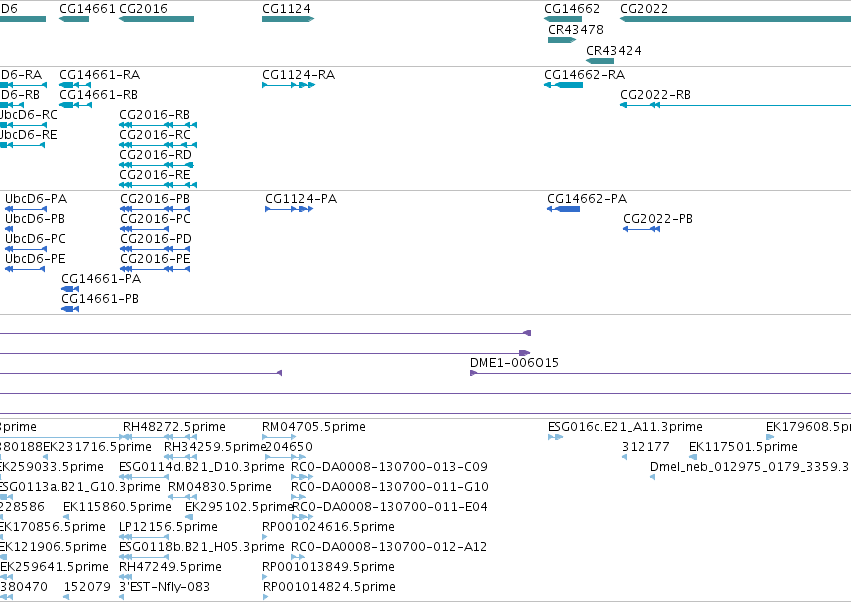Click transcript CG2022-RB

pyautogui.click(x=656, y=94)
